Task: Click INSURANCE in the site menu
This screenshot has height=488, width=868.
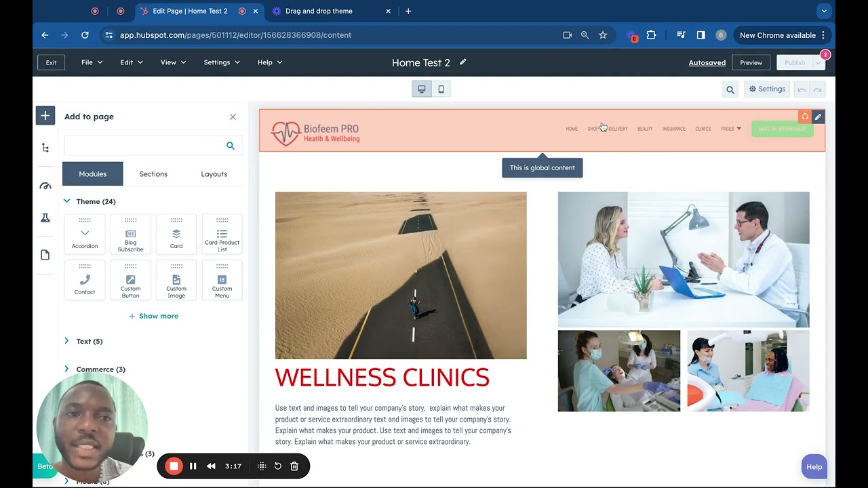Action: pyautogui.click(x=674, y=129)
